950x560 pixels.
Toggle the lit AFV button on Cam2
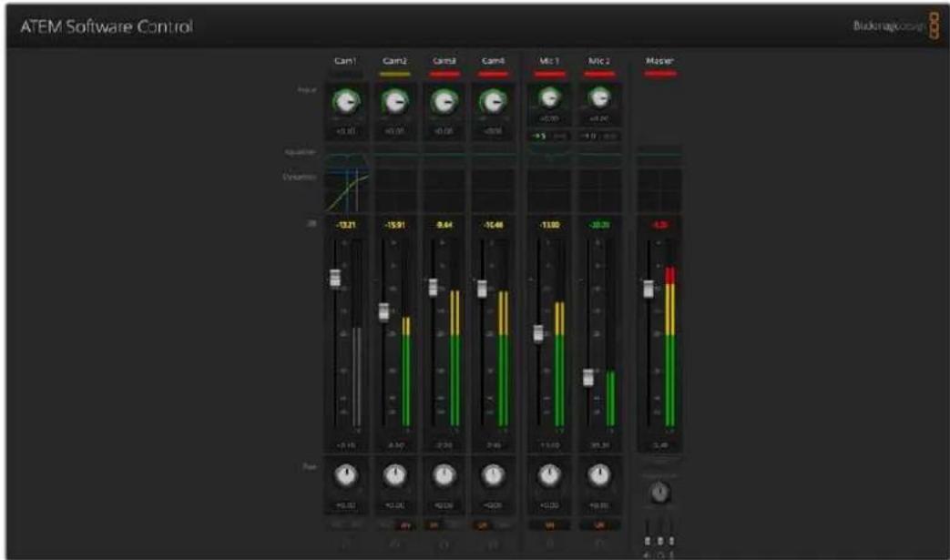coord(405,524)
